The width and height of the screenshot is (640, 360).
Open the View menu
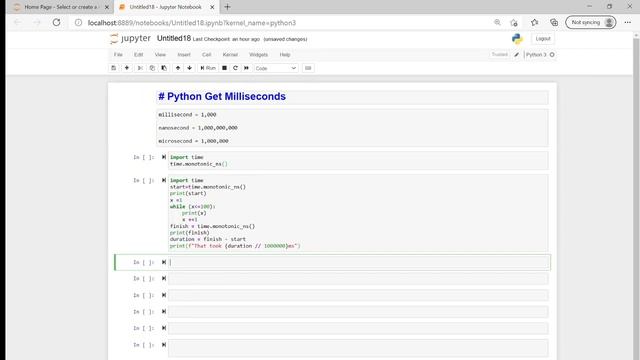click(x=160, y=55)
